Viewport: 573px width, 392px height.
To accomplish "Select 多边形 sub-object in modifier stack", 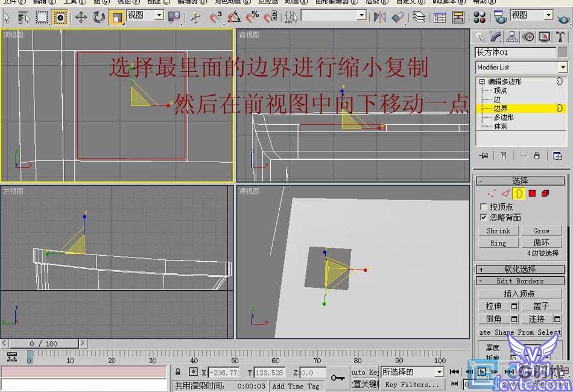I will coord(504,117).
